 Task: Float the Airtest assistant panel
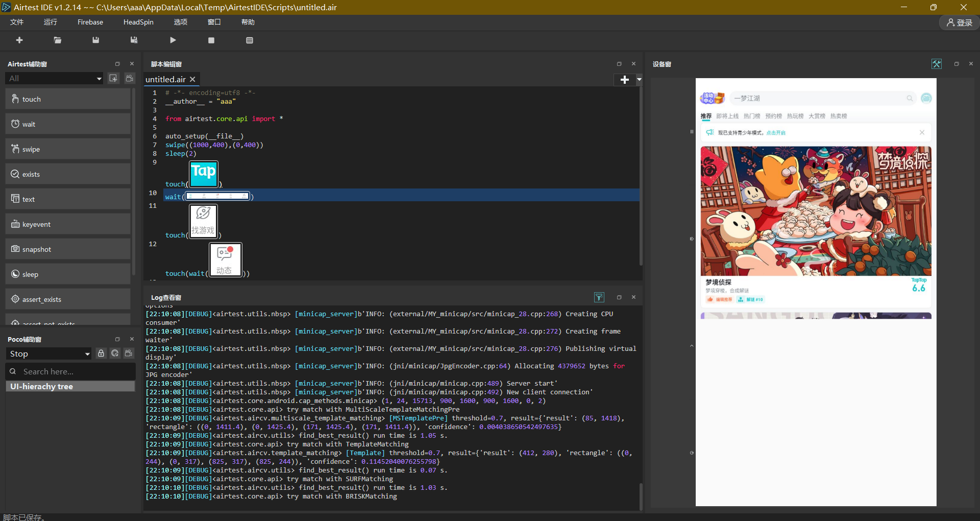coord(117,64)
